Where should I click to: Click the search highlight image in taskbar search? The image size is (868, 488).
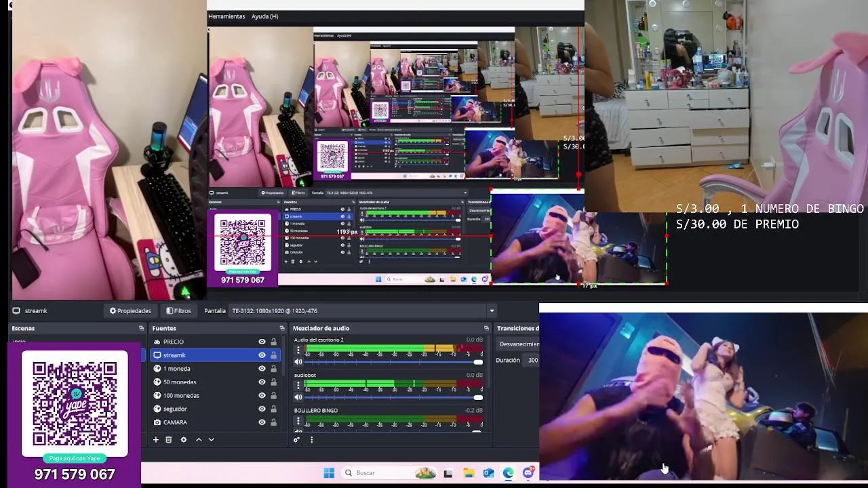tap(425, 472)
